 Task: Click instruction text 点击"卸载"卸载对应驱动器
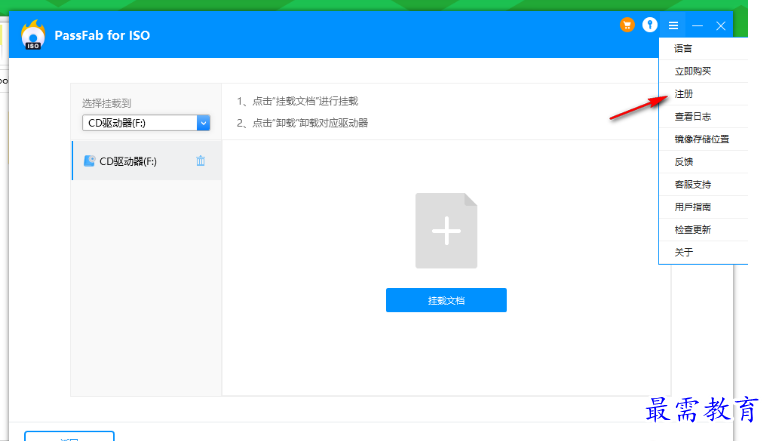pyautogui.click(x=310, y=123)
